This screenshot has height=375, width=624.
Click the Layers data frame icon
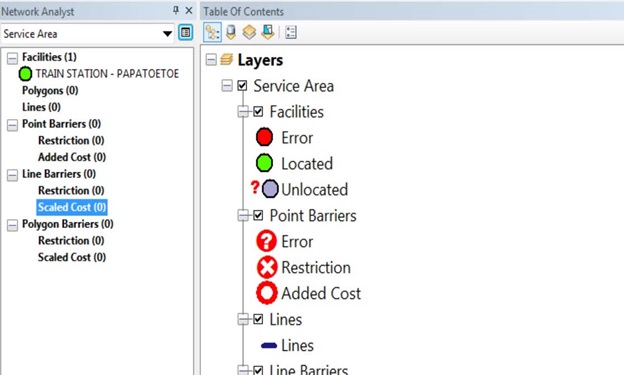click(226, 60)
